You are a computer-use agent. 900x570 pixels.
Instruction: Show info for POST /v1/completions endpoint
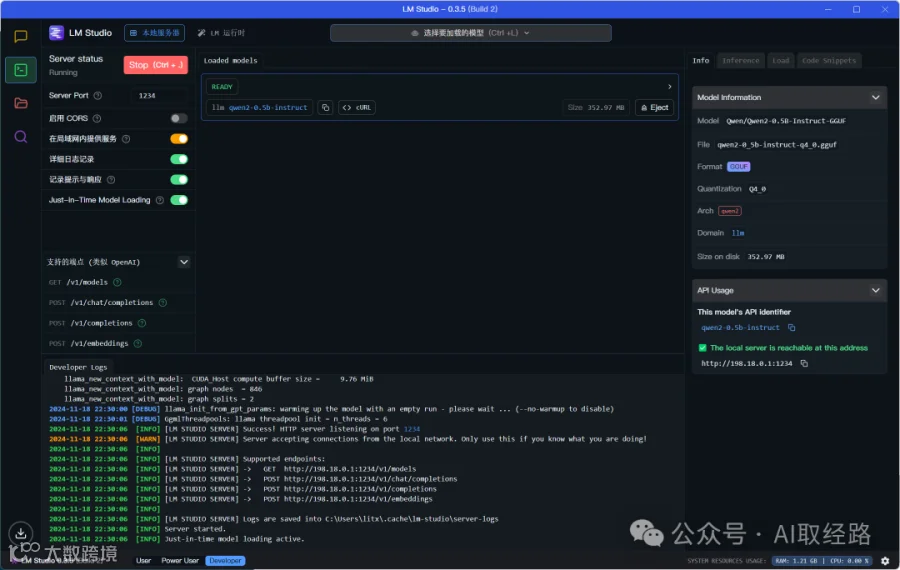142,323
